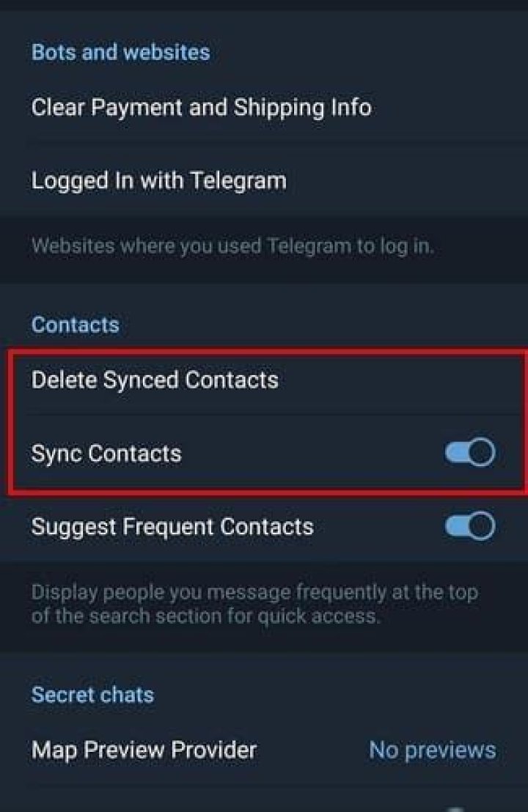Click the "Sync Contacts" text label
The height and width of the screenshot is (812, 528).
click(106, 453)
